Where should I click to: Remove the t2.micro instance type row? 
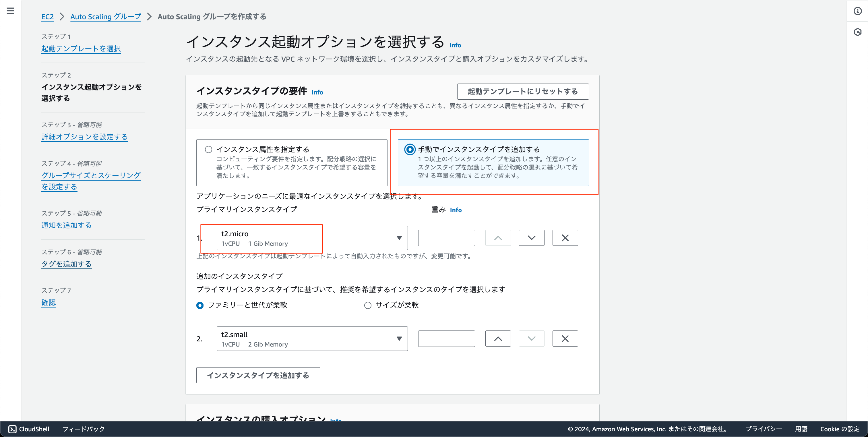[565, 237]
